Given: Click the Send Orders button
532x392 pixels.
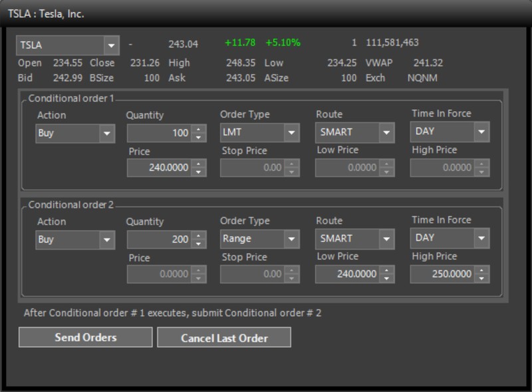Looking at the screenshot, I should click(x=86, y=338).
